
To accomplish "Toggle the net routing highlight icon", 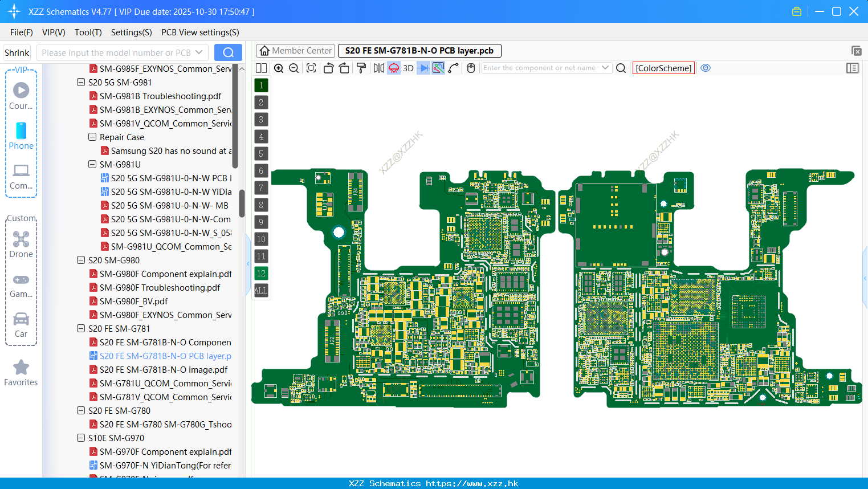I will pos(438,68).
